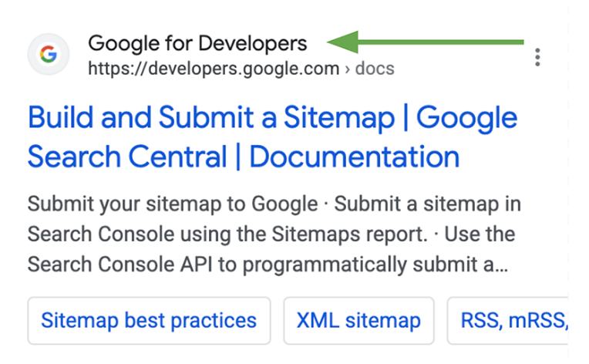
Task: Click the word "Documentation" in the title
Action: 355,157
